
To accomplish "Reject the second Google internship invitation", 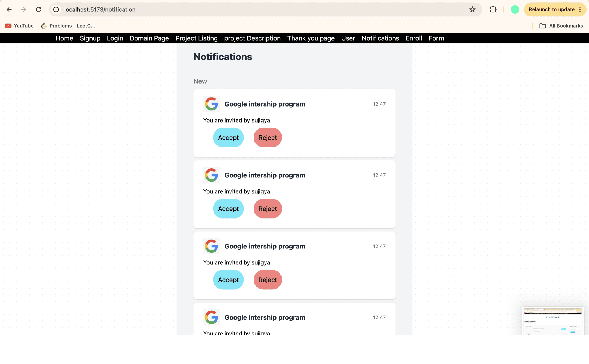I will click(268, 208).
